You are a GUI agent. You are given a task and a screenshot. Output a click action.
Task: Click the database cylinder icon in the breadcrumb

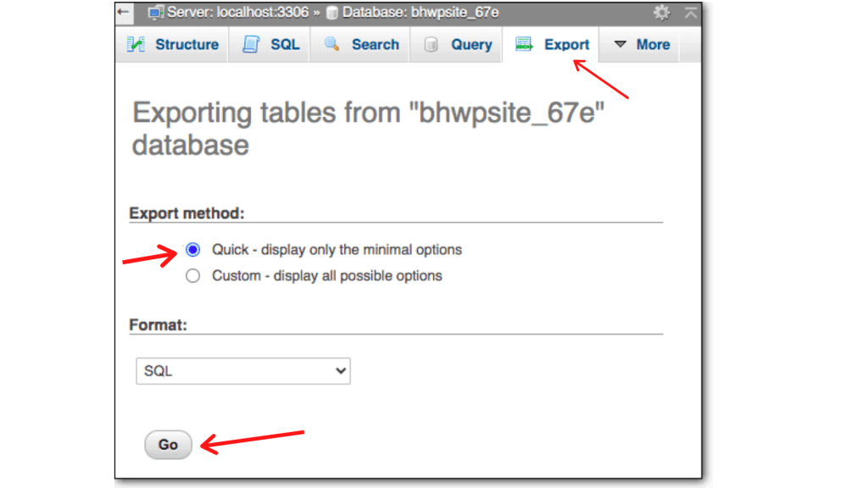pyautogui.click(x=331, y=13)
